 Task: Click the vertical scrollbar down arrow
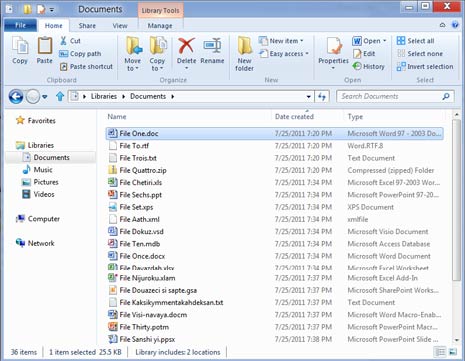[456, 340]
